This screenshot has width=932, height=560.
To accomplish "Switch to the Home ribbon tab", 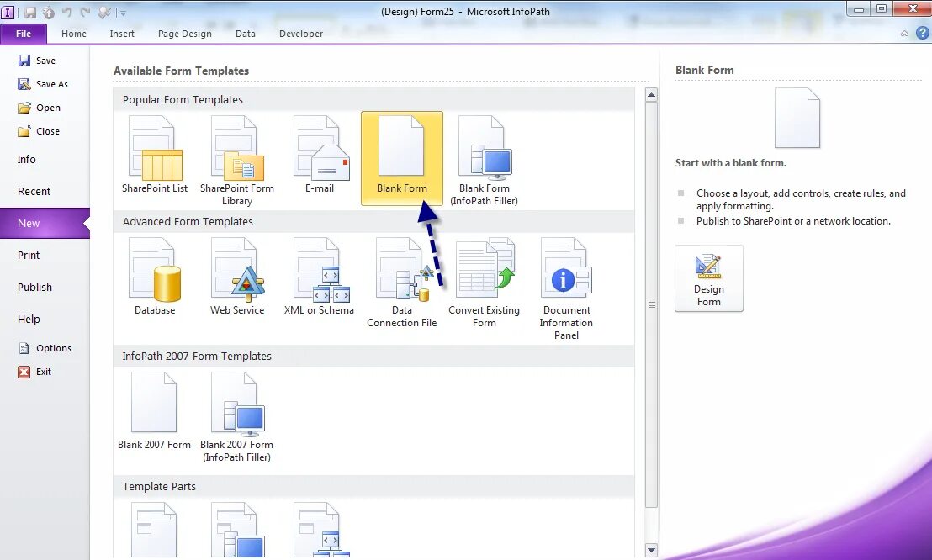I will click(x=74, y=34).
